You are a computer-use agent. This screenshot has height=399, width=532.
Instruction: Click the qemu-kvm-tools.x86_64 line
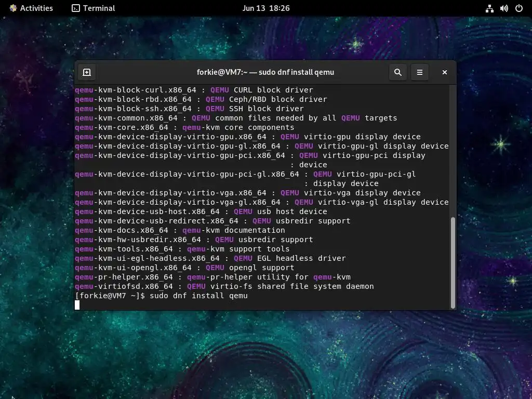coord(182,249)
